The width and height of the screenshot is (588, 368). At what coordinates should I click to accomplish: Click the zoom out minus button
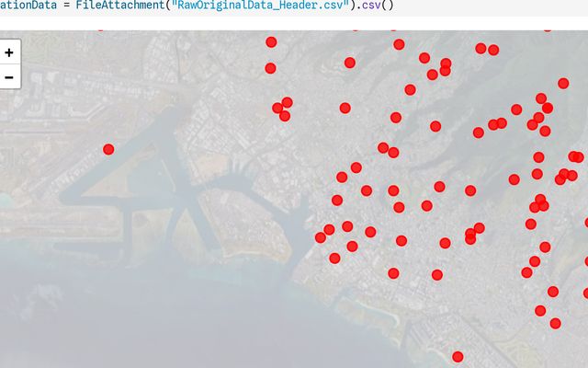click(9, 76)
